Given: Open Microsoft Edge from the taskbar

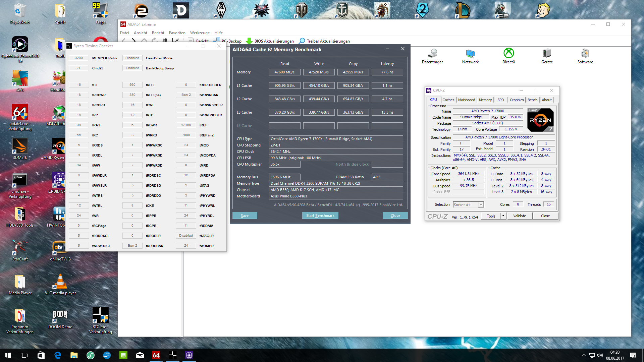Looking at the screenshot, I should tap(58, 355).
